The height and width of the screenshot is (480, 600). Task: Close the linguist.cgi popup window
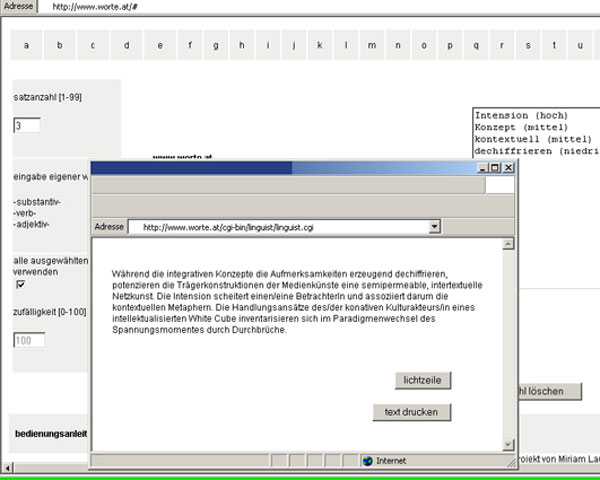pyautogui.click(x=509, y=168)
